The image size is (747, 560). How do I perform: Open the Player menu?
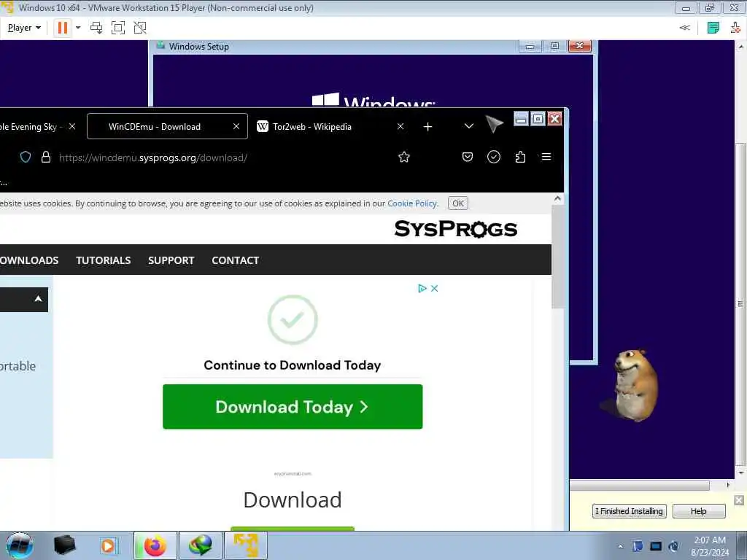pos(24,28)
